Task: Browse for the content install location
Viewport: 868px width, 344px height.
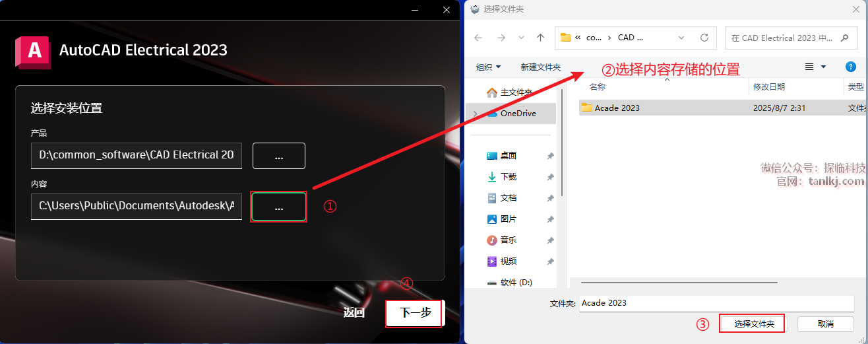Action: coord(279,207)
